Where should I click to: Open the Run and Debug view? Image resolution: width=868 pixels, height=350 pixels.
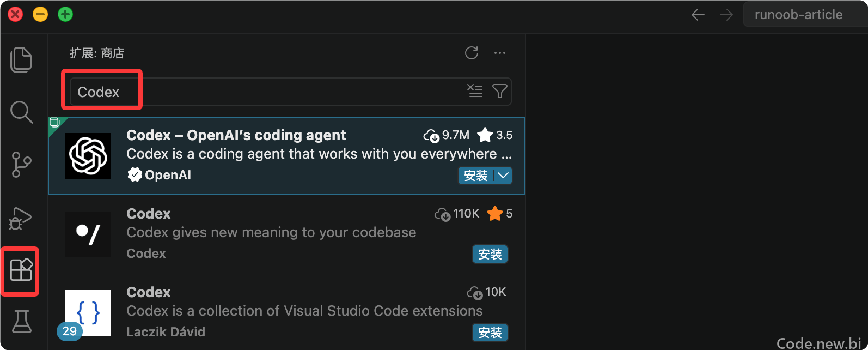[x=21, y=218]
